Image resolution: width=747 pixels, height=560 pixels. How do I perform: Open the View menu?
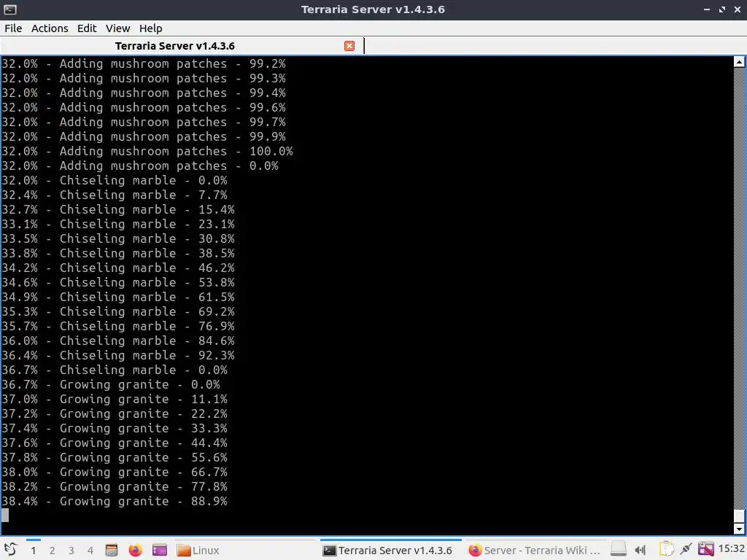pos(117,28)
